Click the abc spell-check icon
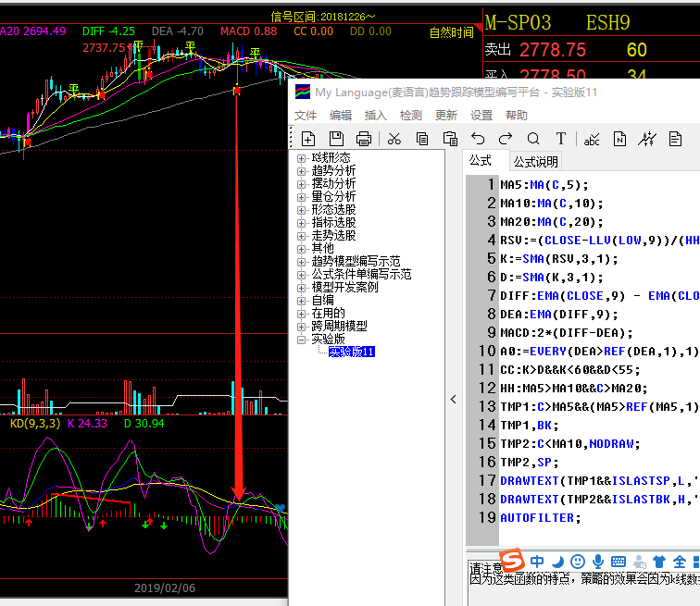Viewport: 700px width, 606px height. [592, 139]
